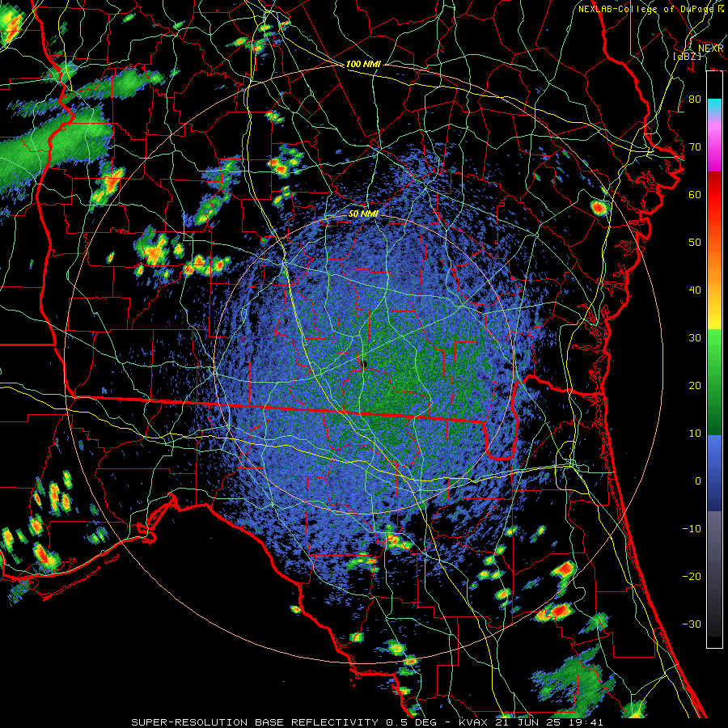This screenshot has width=728, height=728.
Task: Click the 100 NMI range ring label
Action: click(x=363, y=64)
